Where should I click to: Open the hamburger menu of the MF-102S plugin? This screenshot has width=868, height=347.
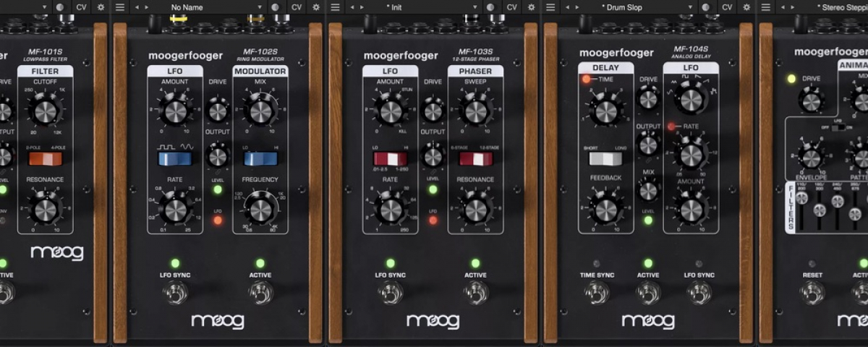click(120, 7)
